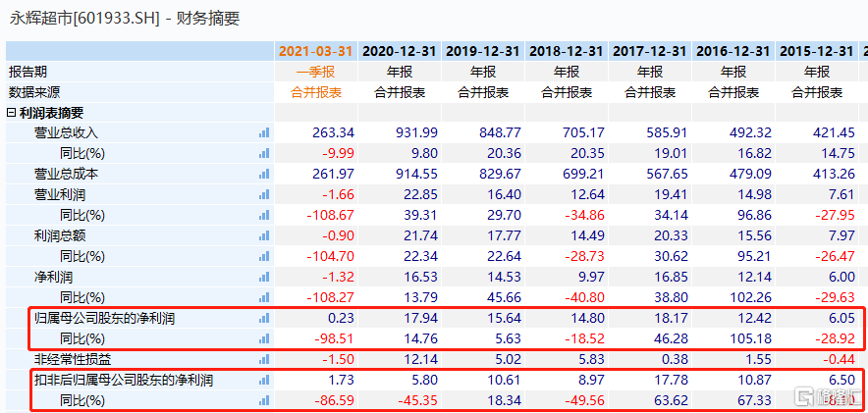The height and width of the screenshot is (413, 868).
Task: Select the 2021-03-31 column header
Action: point(316,51)
